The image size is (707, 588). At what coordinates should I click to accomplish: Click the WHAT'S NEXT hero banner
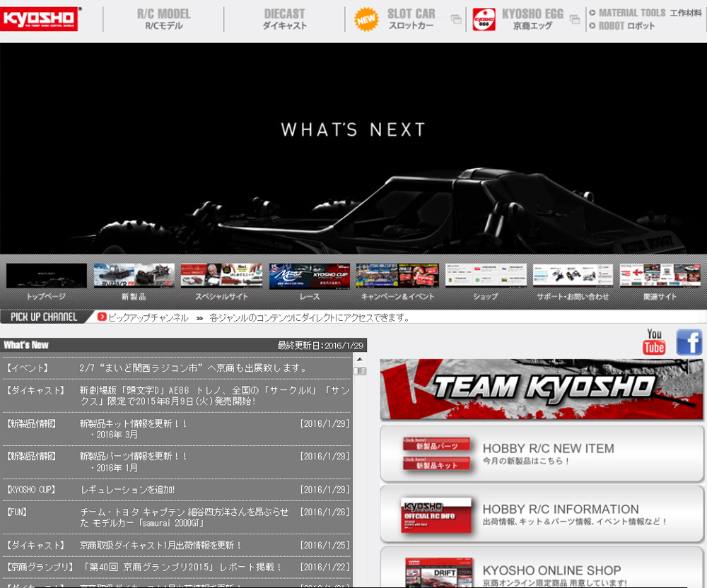(353, 148)
